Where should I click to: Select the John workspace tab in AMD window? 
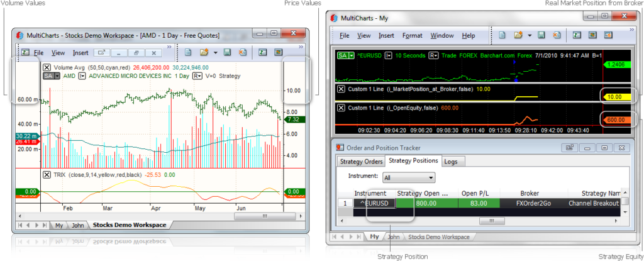point(78,225)
